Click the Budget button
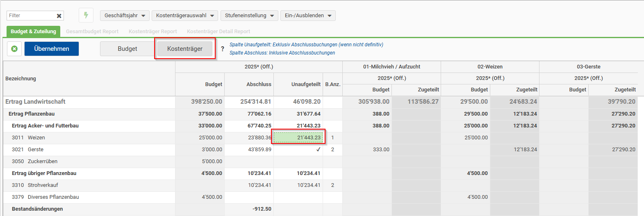This screenshot has height=216, width=644. (x=127, y=49)
